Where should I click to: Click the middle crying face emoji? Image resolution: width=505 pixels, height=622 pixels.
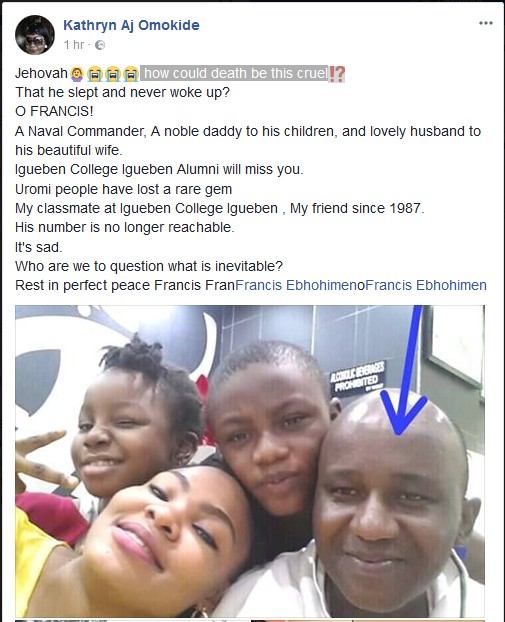tap(113, 74)
